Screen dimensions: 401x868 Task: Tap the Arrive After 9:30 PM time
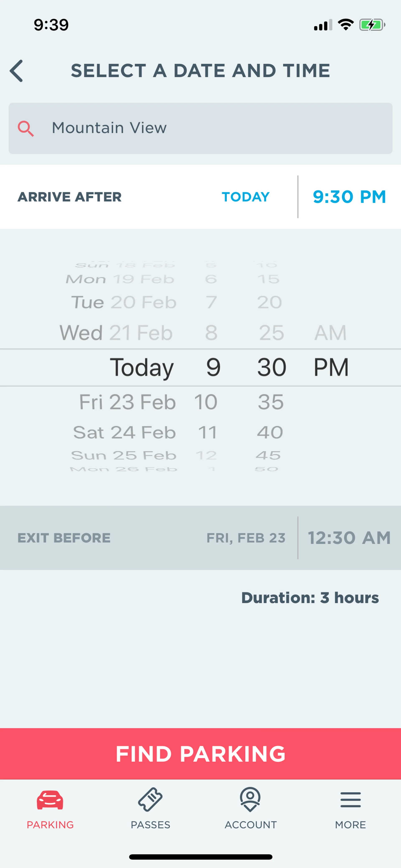click(x=349, y=197)
